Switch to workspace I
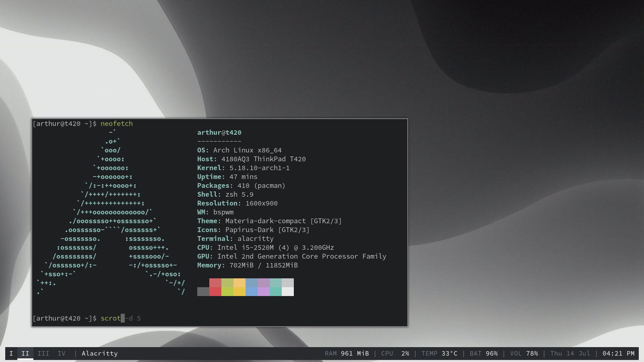 (11, 353)
